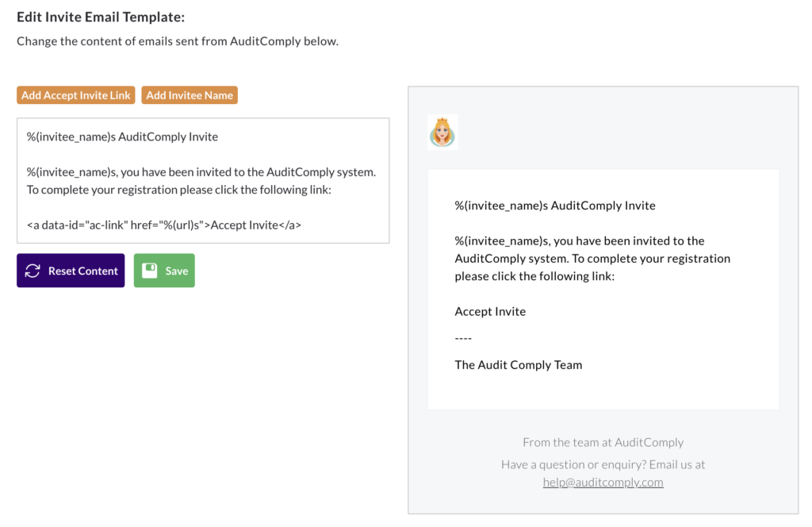Click the anchor tag line in the editor
Image resolution: width=812 pixels, height=527 pixels.
click(163, 225)
